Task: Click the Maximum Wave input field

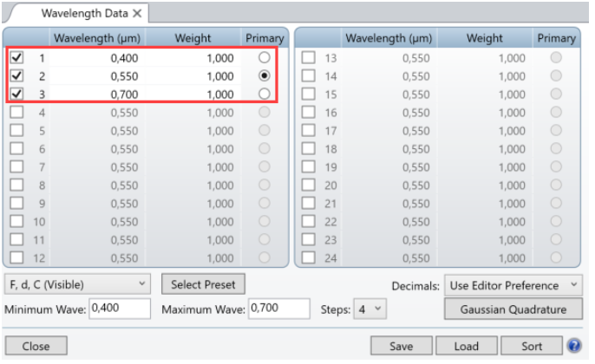Action: point(278,309)
